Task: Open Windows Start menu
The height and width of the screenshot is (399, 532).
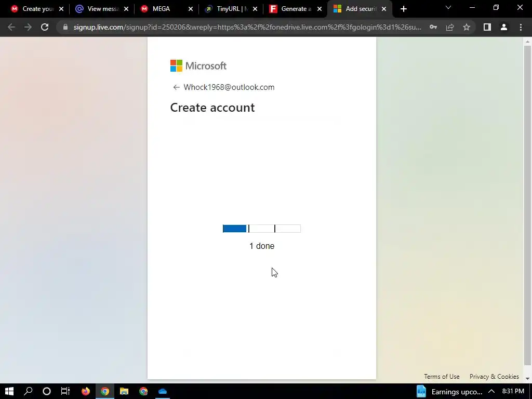Action: pos(9,391)
